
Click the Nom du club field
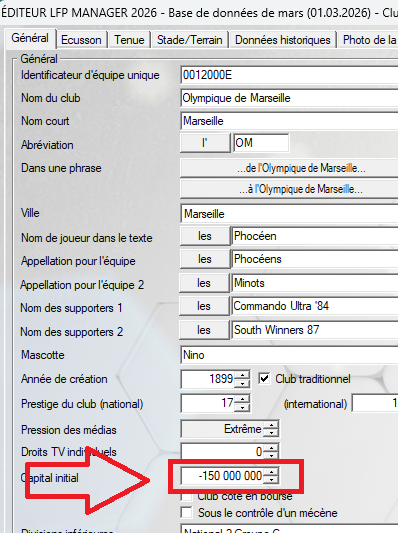point(289,98)
